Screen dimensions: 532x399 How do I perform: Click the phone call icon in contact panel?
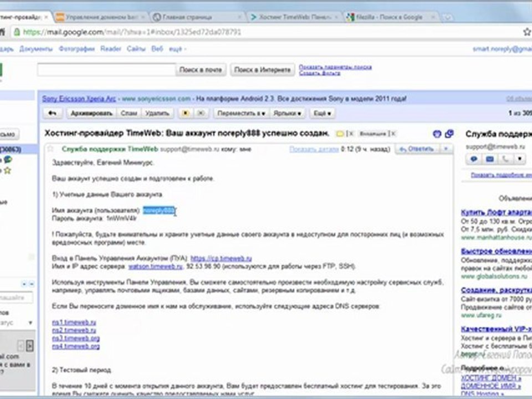point(505,159)
